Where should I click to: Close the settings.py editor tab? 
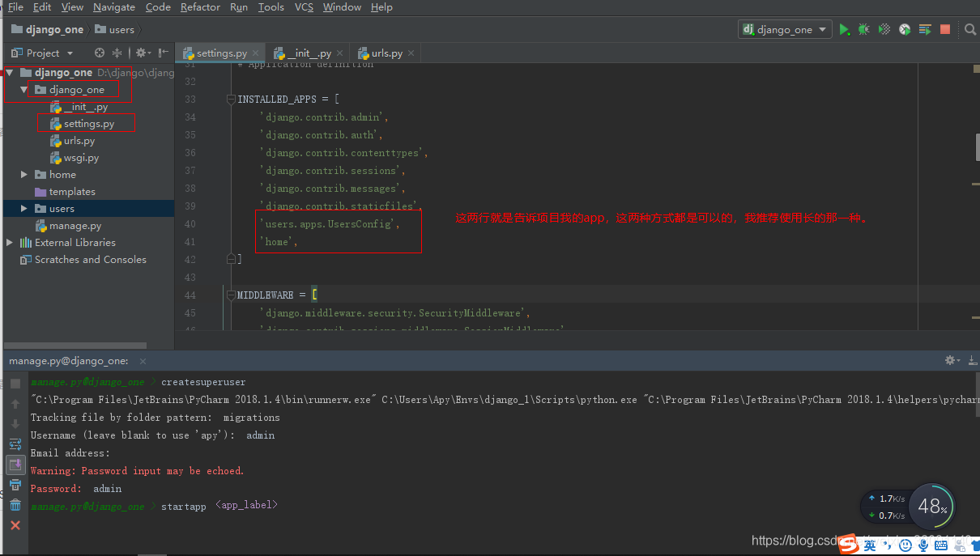pos(255,53)
